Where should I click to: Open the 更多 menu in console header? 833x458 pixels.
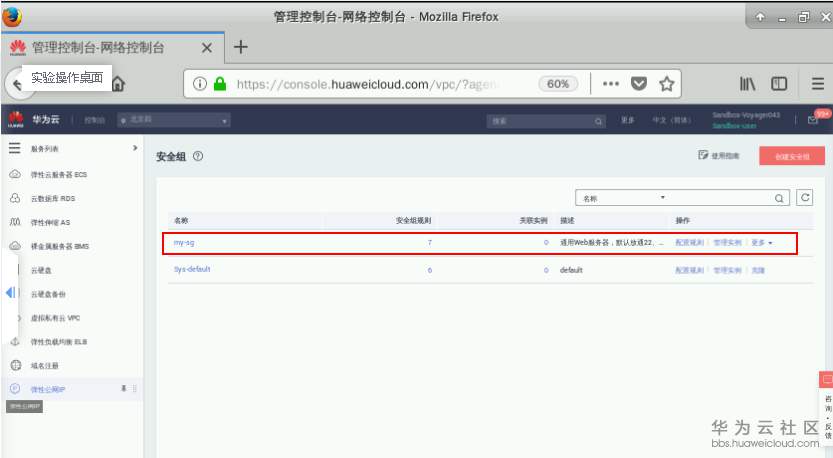tap(628, 121)
